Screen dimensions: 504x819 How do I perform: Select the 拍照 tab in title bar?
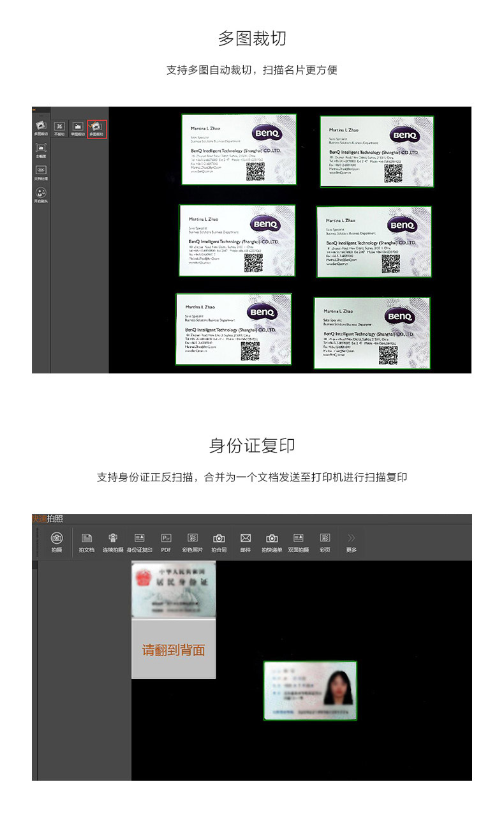tap(55, 518)
